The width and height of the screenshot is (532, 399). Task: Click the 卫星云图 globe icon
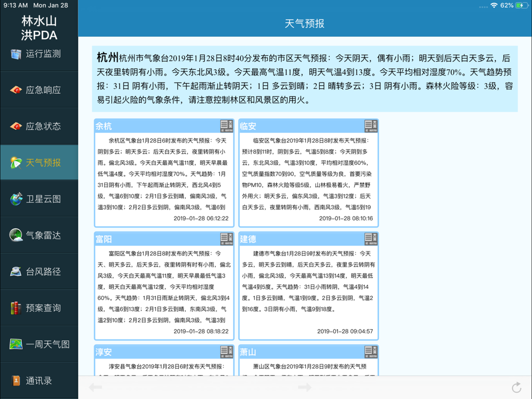click(x=16, y=199)
